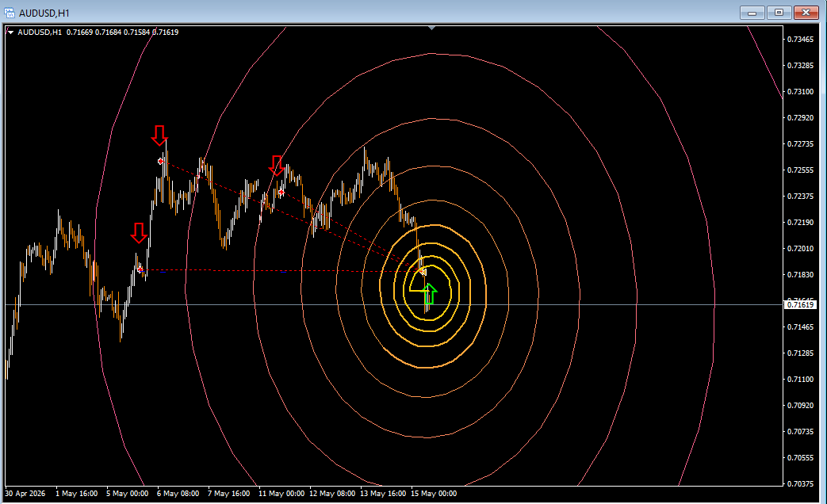Click the current price label 0.71619
Viewport: 827px width, 504px height.
[x=801, y=305]
